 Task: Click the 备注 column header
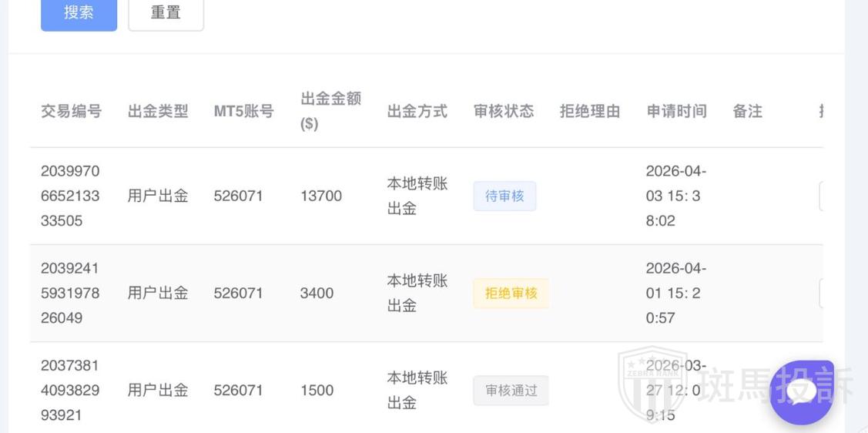[x=747, y=111]
